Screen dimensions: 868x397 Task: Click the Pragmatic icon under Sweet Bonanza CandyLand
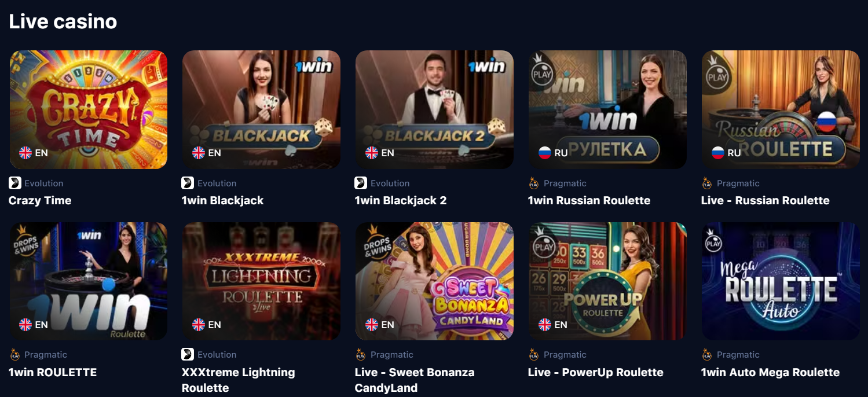click(361, 354)
